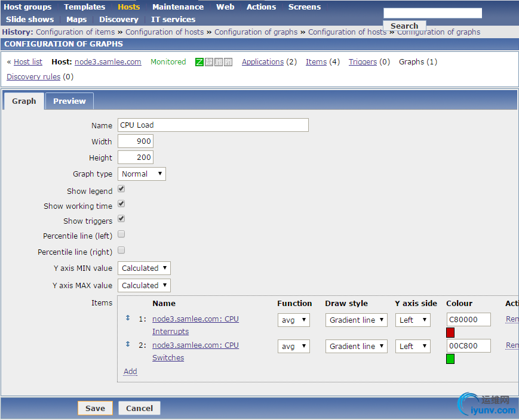The height and width of the screenshot is (420, 519).
Task: Click the Cancel button
Action: point(139,408)
